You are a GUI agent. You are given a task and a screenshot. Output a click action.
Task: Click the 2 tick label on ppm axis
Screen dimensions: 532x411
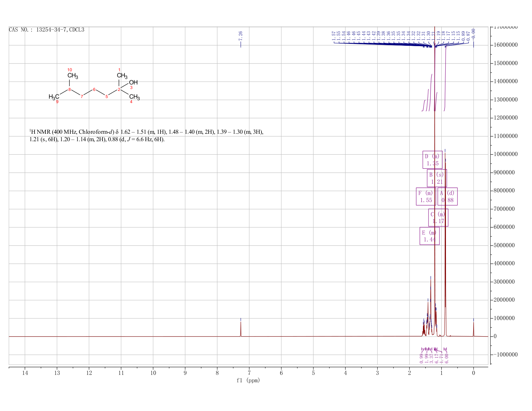(409, 373)
